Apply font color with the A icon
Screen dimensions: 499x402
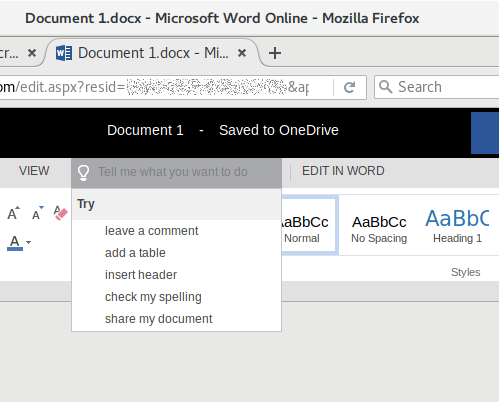pyautogui.click(x=15, y=242)
